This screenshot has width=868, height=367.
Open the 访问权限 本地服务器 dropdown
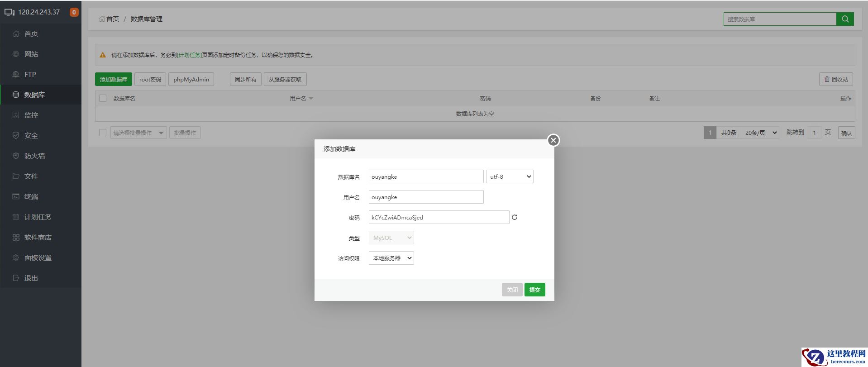391,258
